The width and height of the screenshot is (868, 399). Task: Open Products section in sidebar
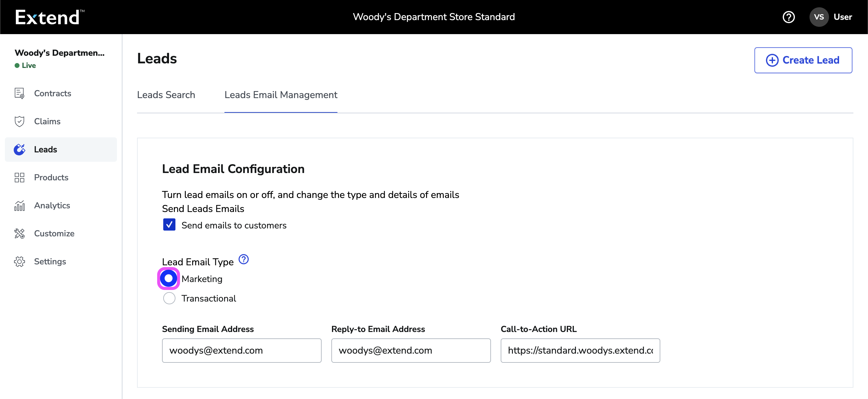pyautogui.click(x=61, y=177)
